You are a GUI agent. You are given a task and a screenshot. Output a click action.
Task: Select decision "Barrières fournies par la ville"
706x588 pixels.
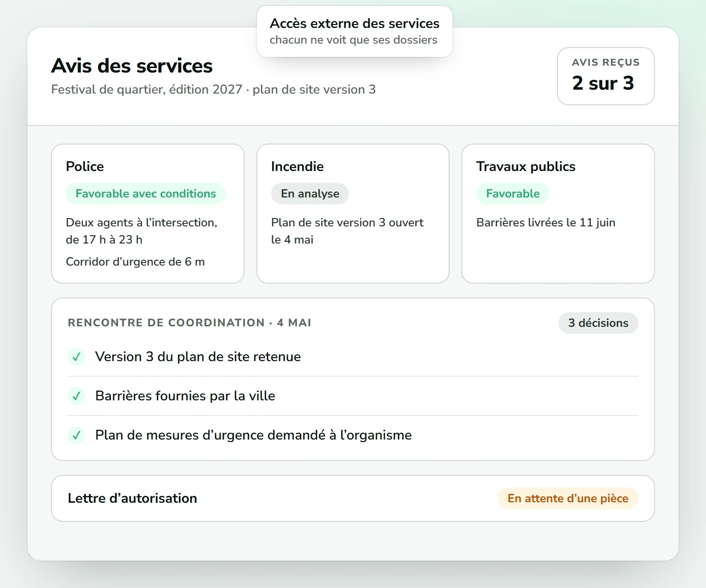coord(185,396)
